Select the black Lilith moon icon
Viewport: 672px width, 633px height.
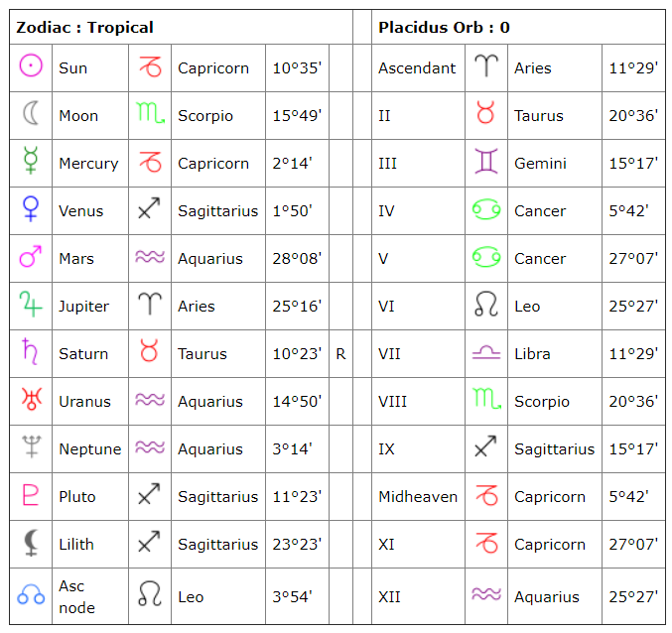(x=31, y=544)
